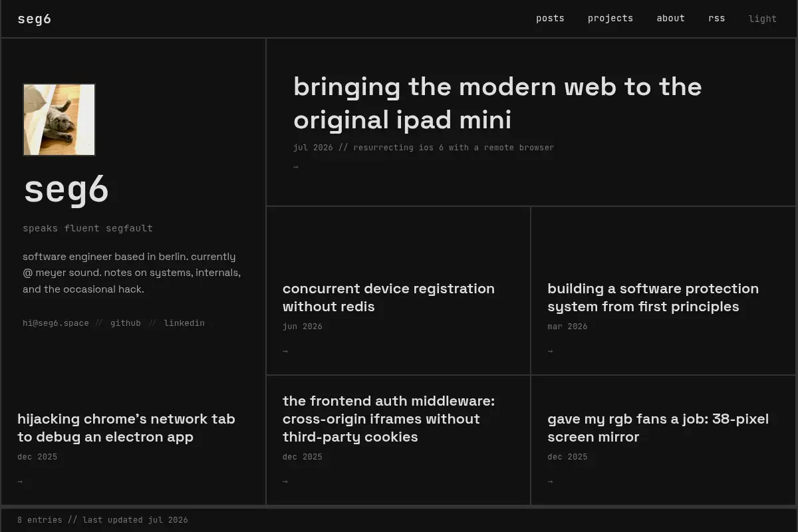Viewport: 798px width, 532px height.
Task: Open 'concurrent device registration without redis' post
Action: click(x=388, y=297)
